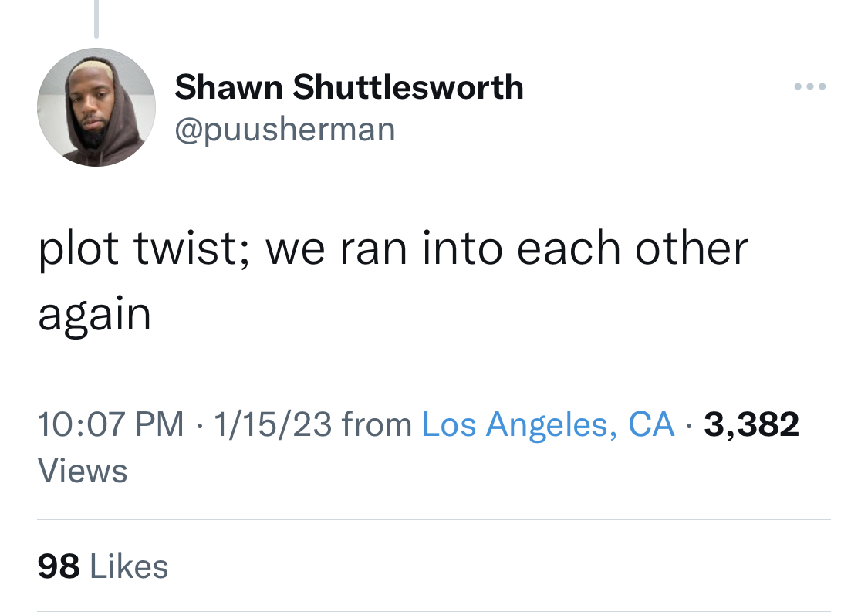Click the Views label under timestamp
This screenshot has height=615, width=868.
pyautogui.click(x=83, y=471)
